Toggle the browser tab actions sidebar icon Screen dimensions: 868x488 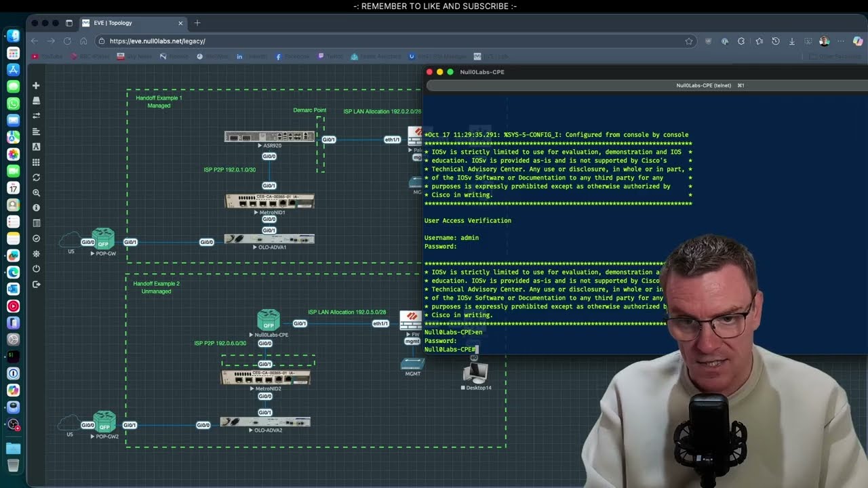pos(68,23)
